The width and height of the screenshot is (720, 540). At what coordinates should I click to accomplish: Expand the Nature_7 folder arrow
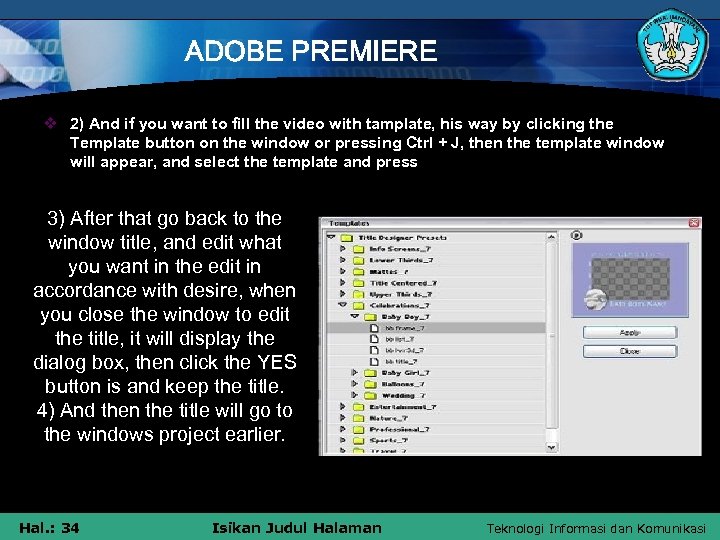343,418
